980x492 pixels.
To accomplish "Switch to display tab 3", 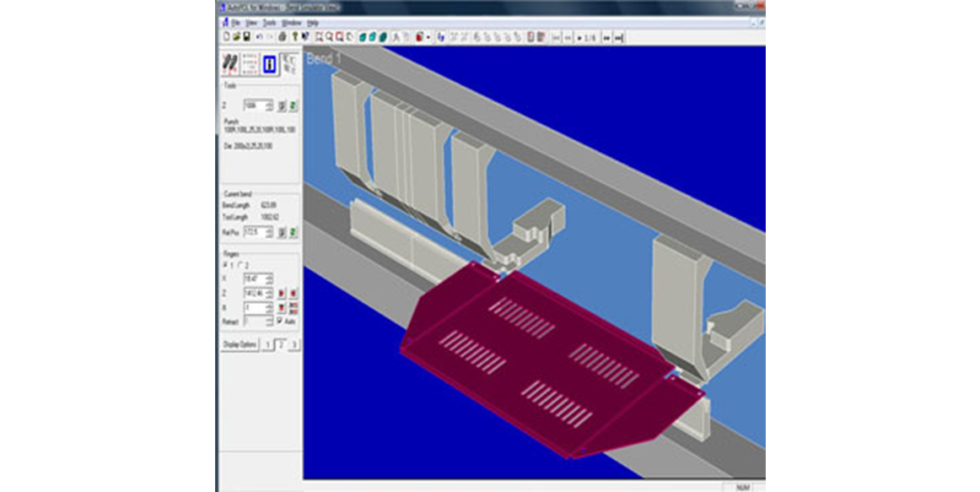I will pos(294,344).
